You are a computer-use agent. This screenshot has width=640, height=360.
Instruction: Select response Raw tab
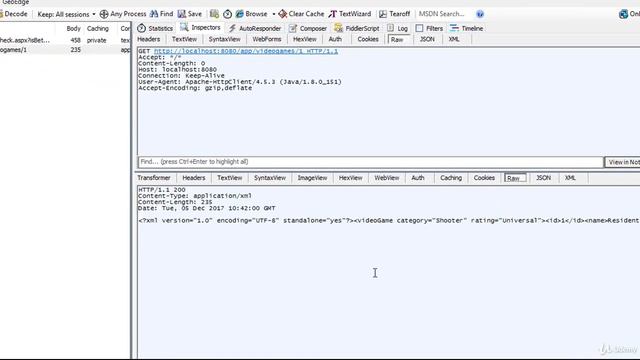[x=515, y=178]
